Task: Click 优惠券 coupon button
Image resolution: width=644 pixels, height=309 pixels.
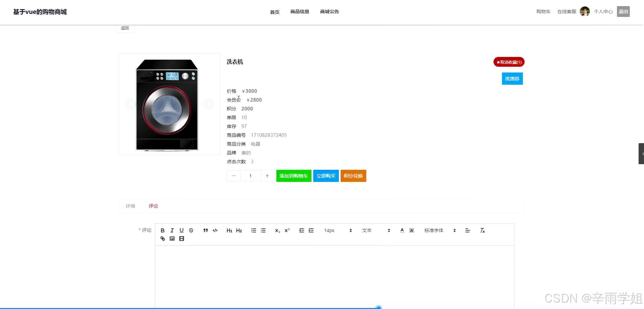Action: coord(512,79)
